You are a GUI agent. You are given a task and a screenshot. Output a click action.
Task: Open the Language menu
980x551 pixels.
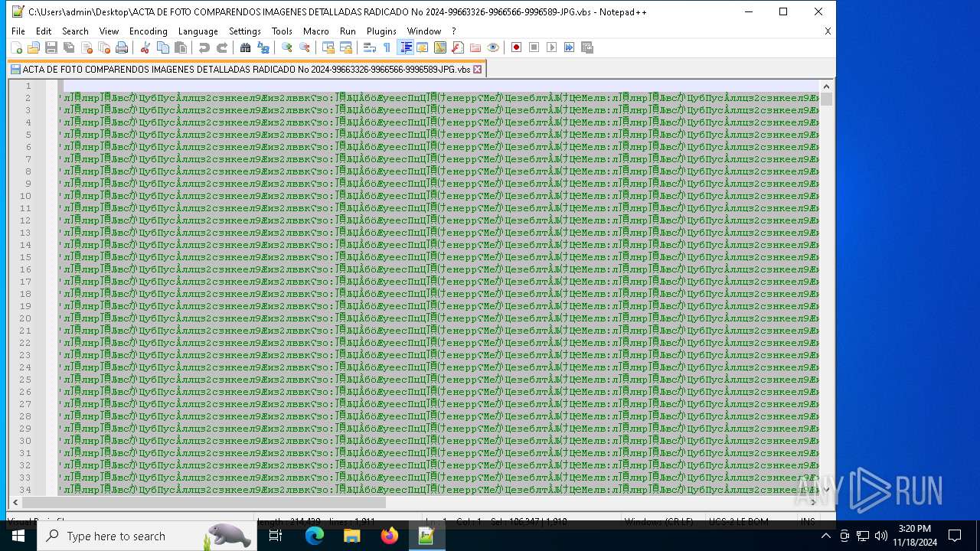198,31
